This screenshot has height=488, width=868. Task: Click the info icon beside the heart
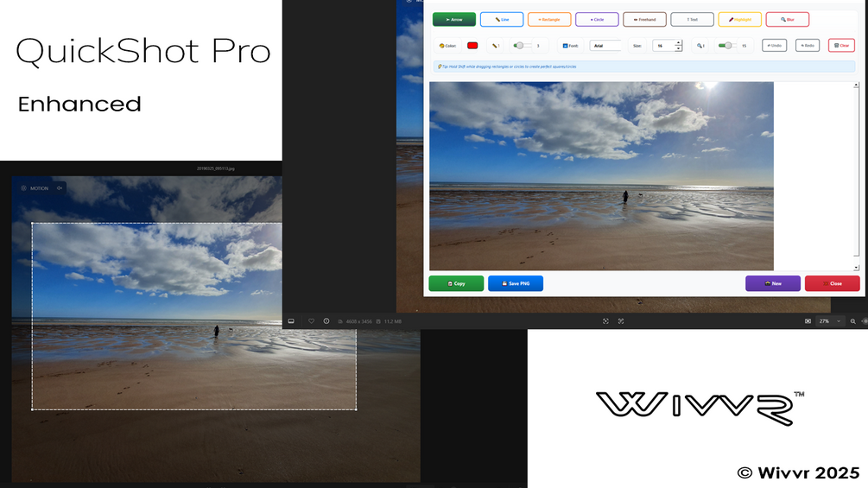[x=326, y=321]
